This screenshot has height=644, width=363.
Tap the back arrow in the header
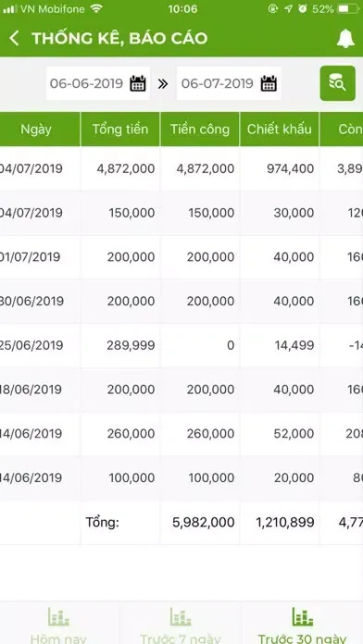[x=14, y=38]
